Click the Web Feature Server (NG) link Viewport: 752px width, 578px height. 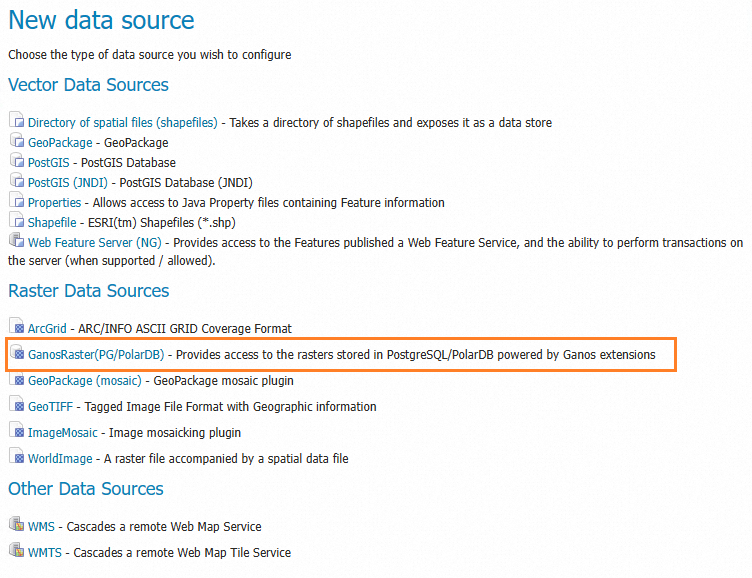point(96,243)
